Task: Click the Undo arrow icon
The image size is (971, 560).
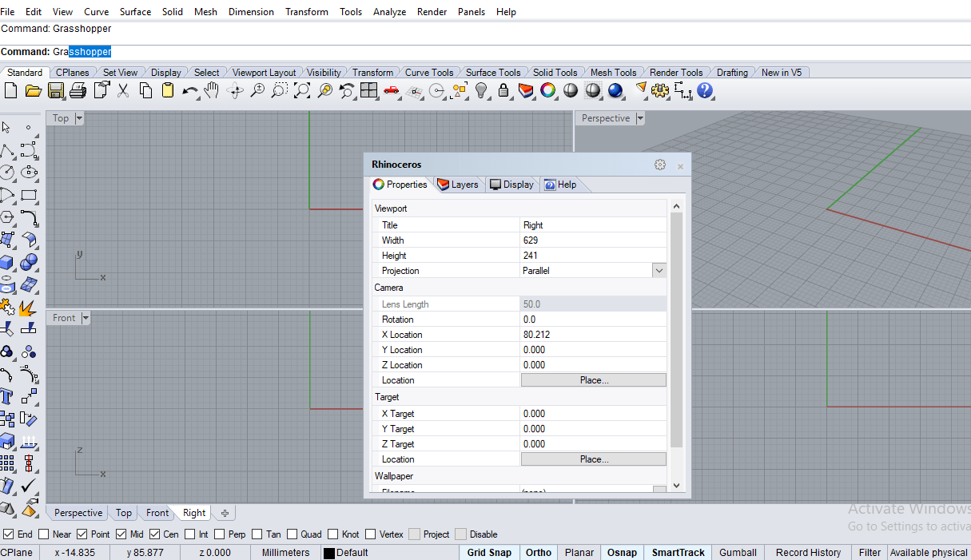Action: pos(190,91)
